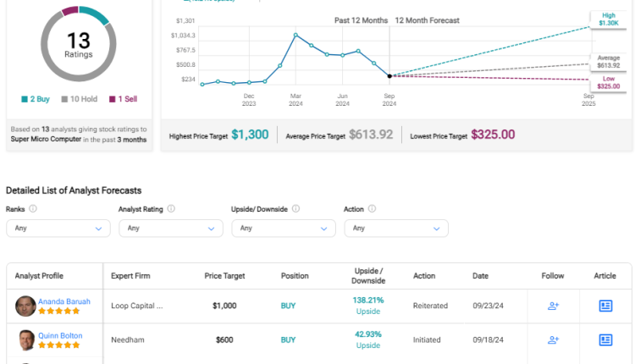Image resolution: width=635 pixels, height=364 pixels.
Task: Open Quinn Bolton's analyst profile link
Action: [x=60, y=335]
